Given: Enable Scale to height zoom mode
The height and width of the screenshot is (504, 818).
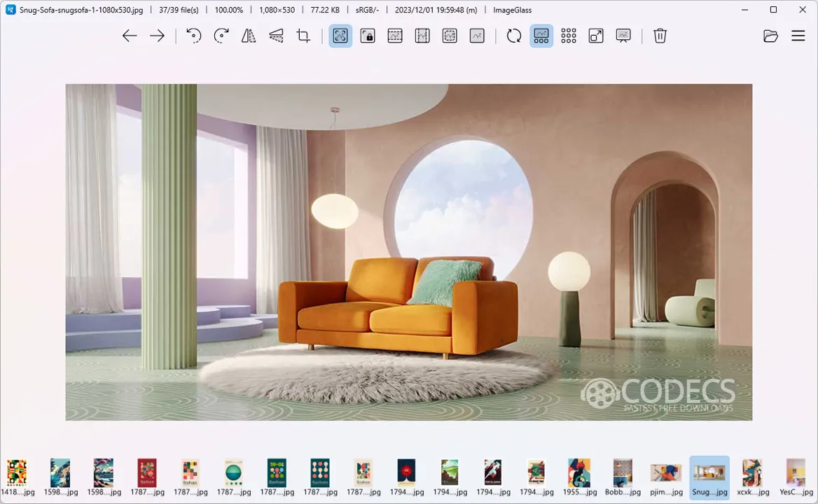Looking at the screenshot, I should click(x=422, y=36).
